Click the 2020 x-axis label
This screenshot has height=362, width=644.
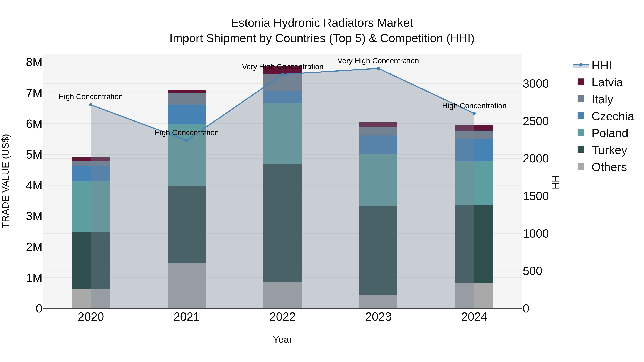click(x=91, y=317)
